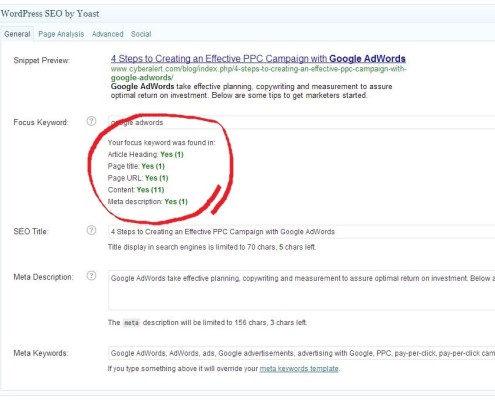Click into the Meta Keywords input field
This screenshot has width=495, height=400.
(301, 353)
